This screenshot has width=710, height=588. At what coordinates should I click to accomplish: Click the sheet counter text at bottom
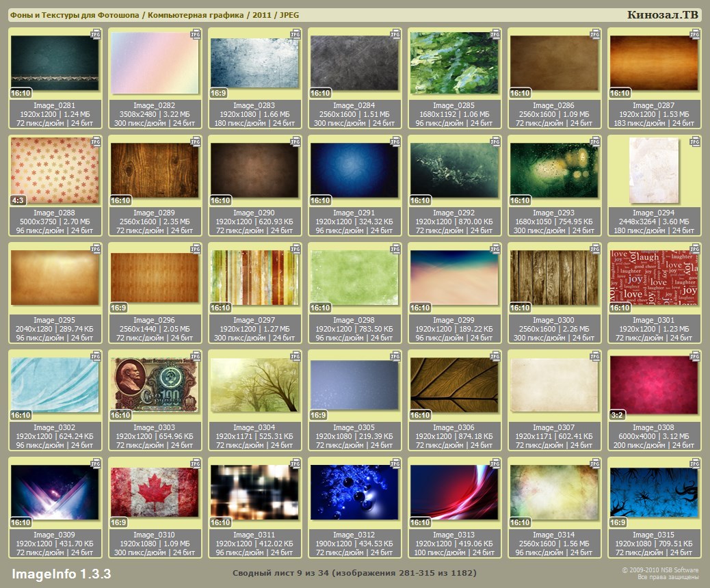pyautogui.click(x=354, y=573)
